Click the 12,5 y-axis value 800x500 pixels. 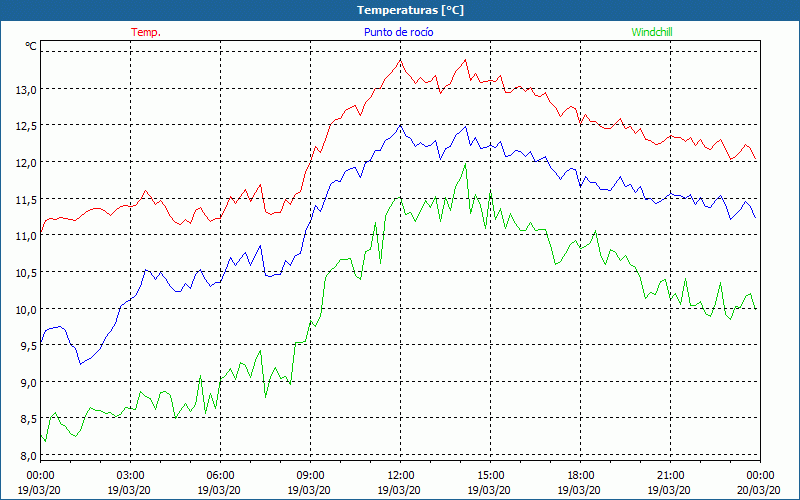(26, 126)
